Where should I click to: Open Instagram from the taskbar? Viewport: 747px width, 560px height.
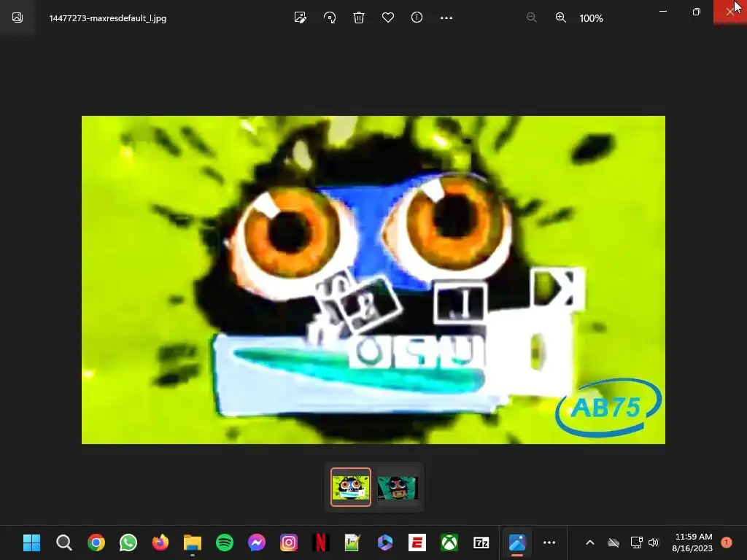coord(289,542)
